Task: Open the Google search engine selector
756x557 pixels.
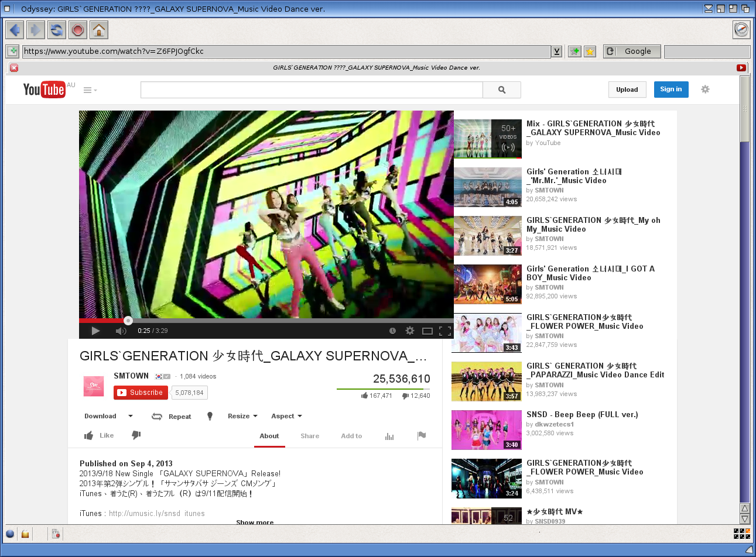Action: tap(632, 51)
